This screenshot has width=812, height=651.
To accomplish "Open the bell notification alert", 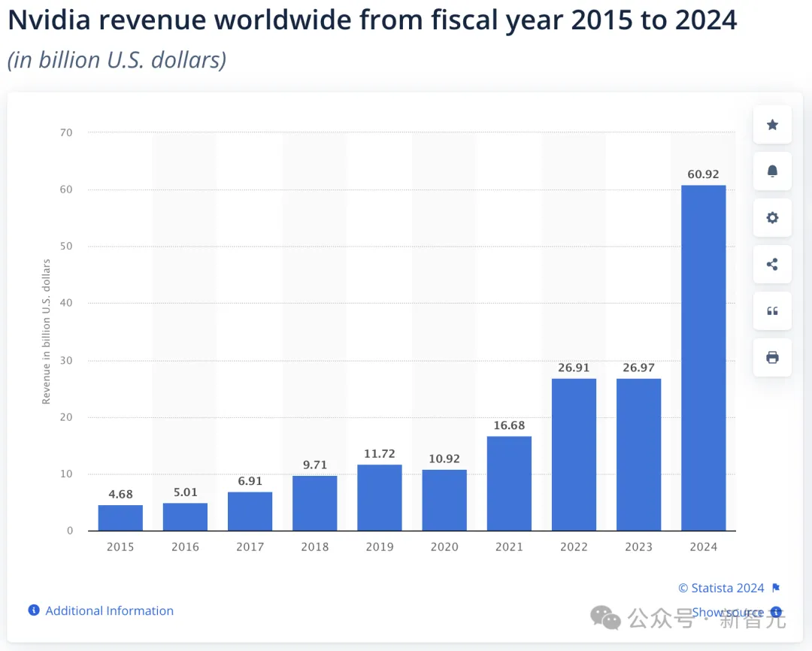I will pos(772,171).
